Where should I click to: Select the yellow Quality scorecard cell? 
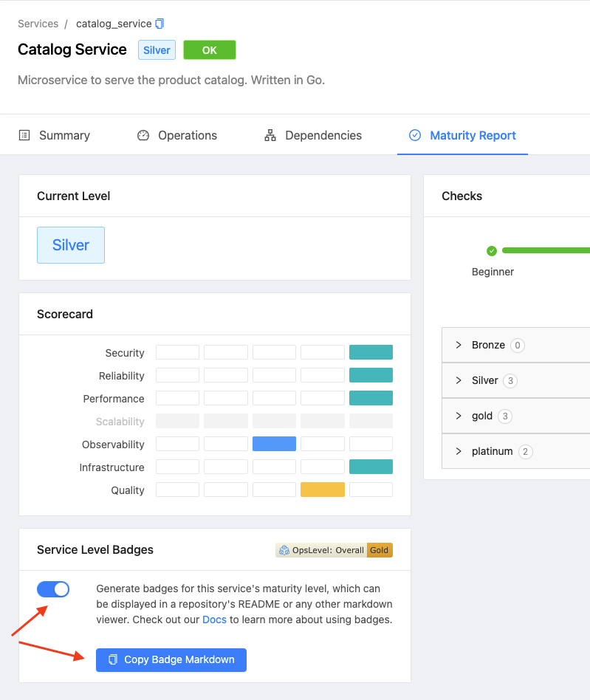tap(322, 490)
